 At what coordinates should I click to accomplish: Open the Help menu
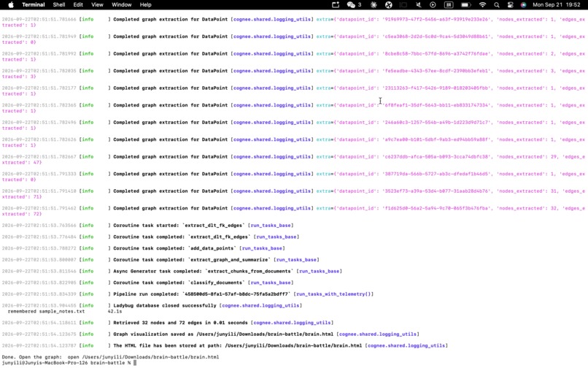click(145, 5)
